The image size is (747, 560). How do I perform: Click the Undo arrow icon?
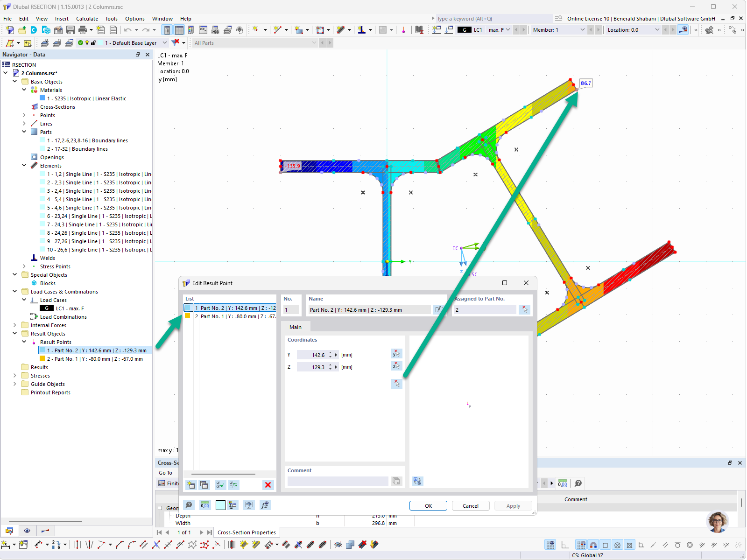[x=127, y=30]
